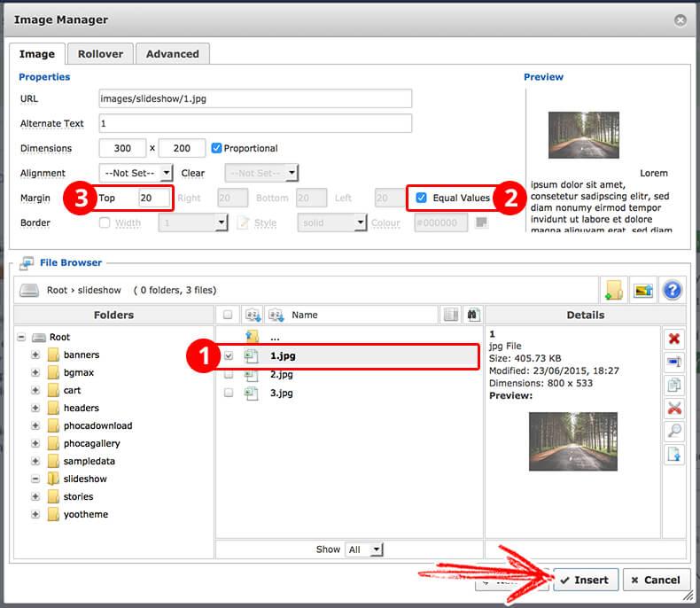Click the border style pencil icon
Screen dimensions: 700x608
[243, 222]
